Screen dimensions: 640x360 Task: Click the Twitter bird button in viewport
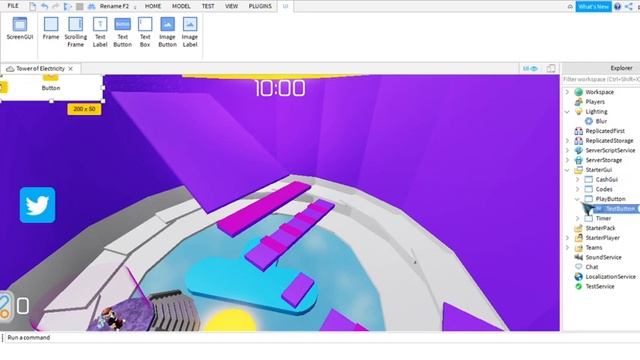tap(38, 205)
